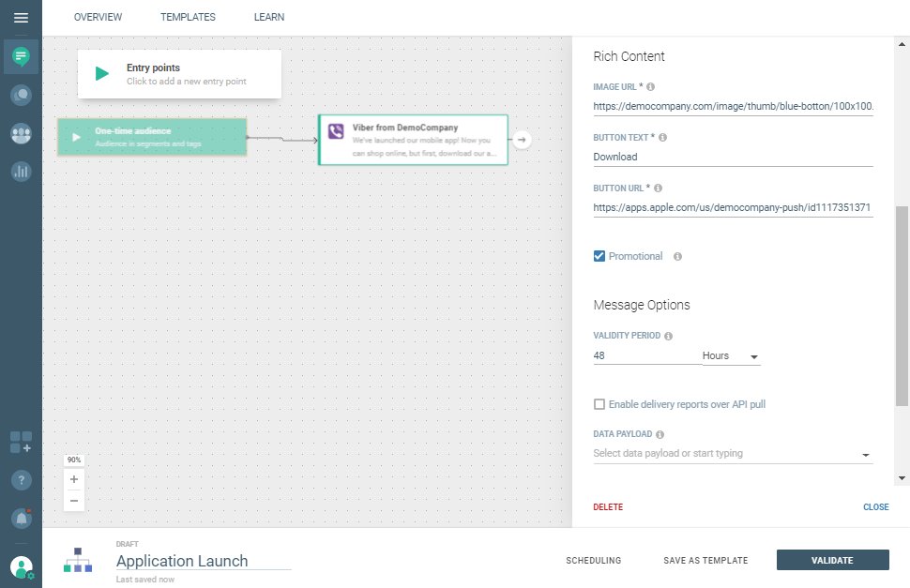
Task: Enable delivery reports over API pull
Action: point(599,404)
